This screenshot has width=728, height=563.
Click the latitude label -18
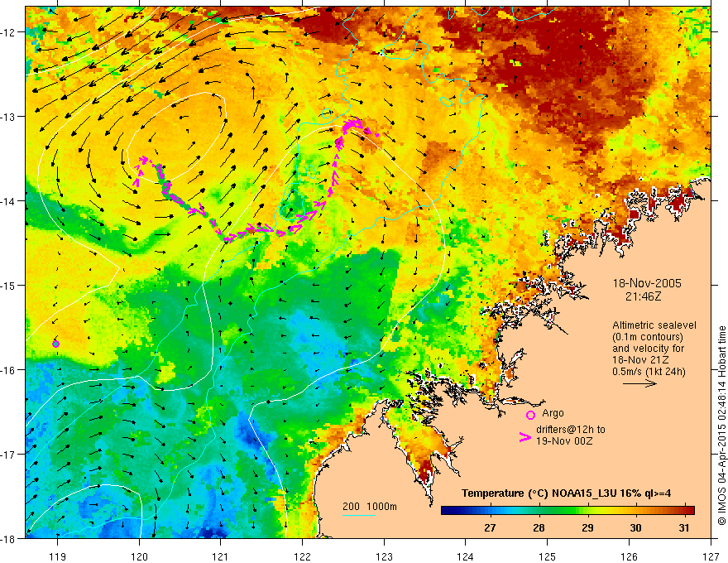click(9, 538)
